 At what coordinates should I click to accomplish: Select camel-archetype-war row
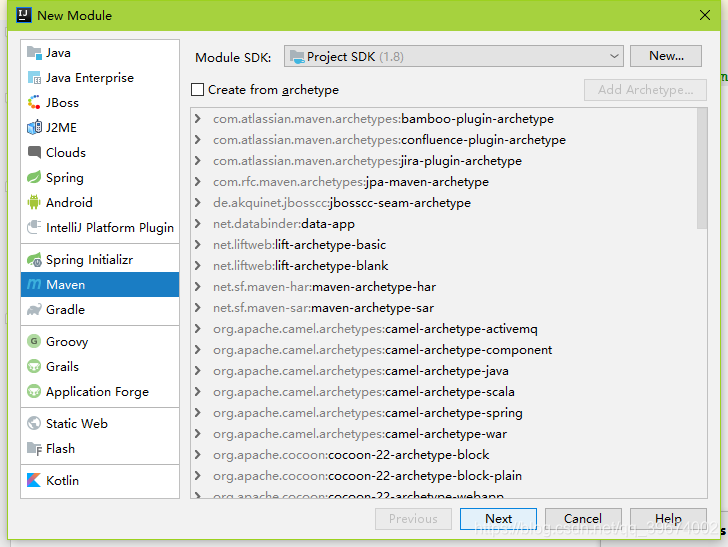pos(443,434)
